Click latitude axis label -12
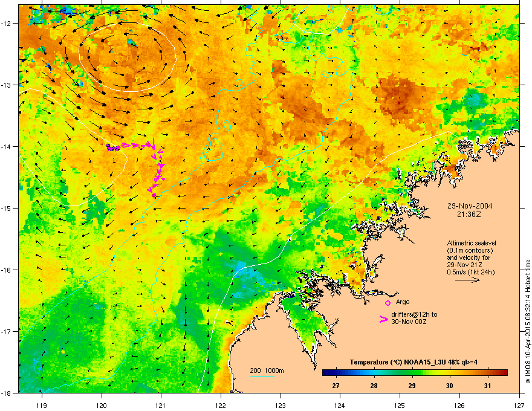 [6, 24]
